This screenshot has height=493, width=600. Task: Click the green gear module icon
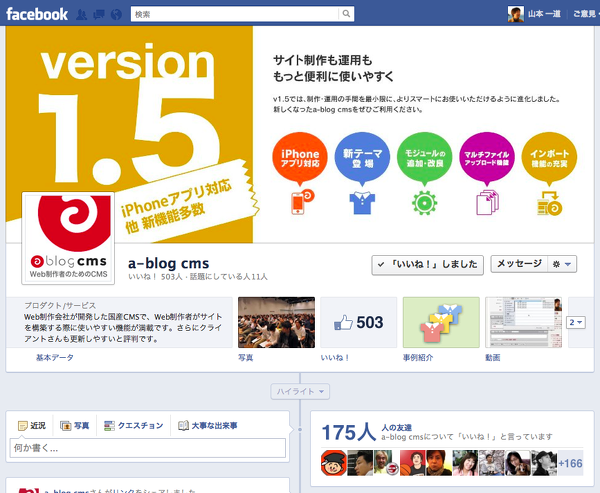point(424,203)
